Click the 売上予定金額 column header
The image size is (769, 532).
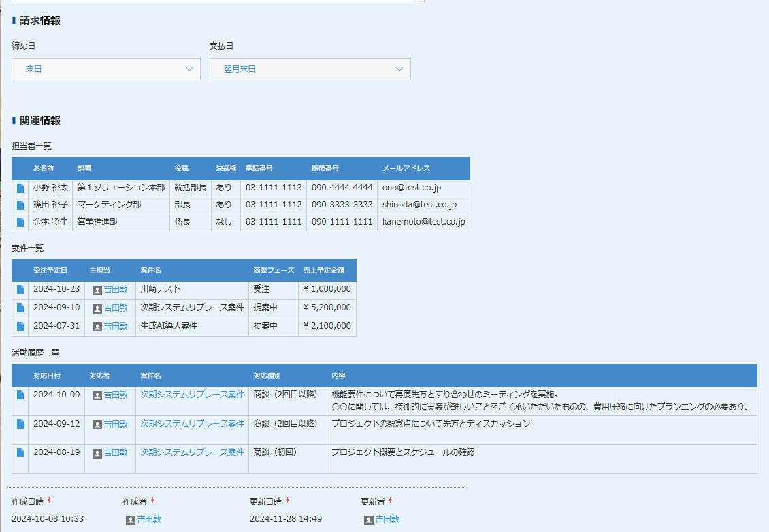click(x=324, y=270)
